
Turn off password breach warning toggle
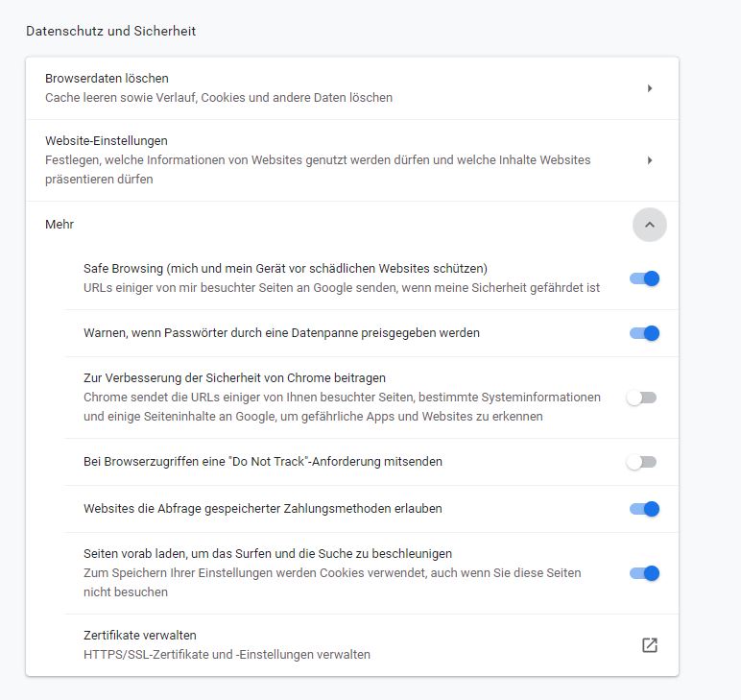coord(644,333)
